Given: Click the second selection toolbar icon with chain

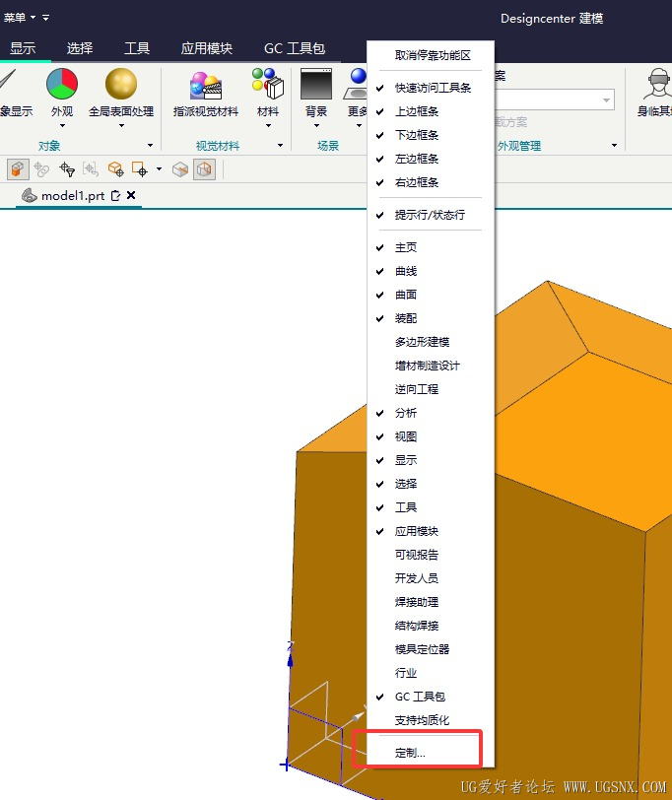Looking at the screenshot, I should (41, 168).
